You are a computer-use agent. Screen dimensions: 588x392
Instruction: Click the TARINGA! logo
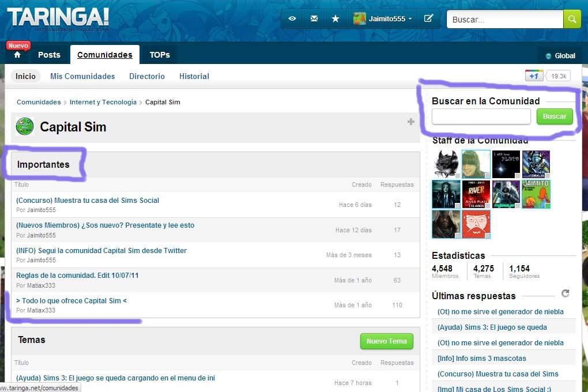click(58, 18)
